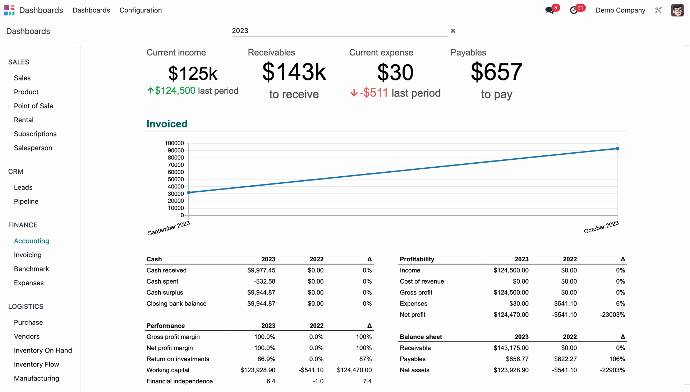Open the messages conversation icon
This screenshot has width=690, height=392.
pos(550,10)
